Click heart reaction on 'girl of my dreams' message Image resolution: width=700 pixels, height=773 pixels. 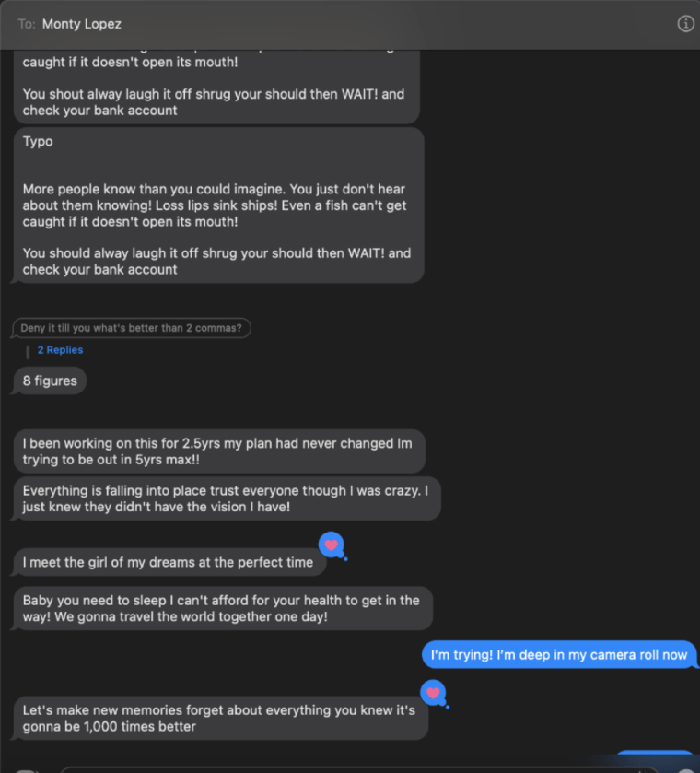pos(332,545)
